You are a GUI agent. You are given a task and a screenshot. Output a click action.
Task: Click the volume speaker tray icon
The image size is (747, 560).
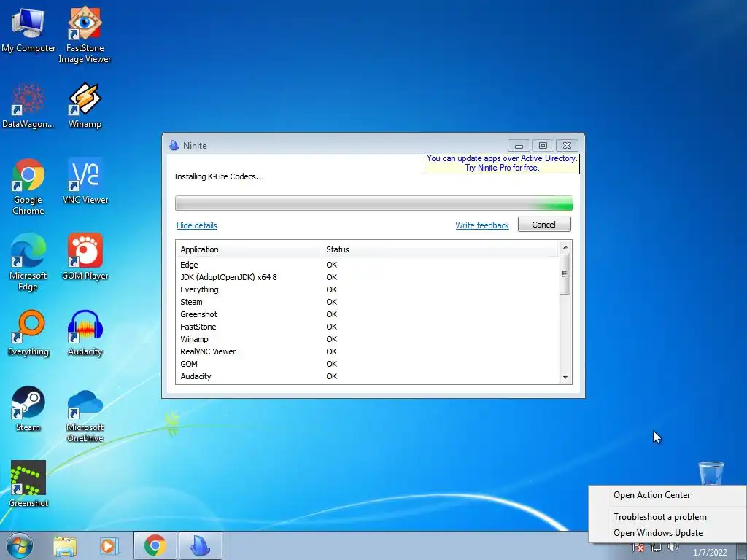click(x=673, y=548)
